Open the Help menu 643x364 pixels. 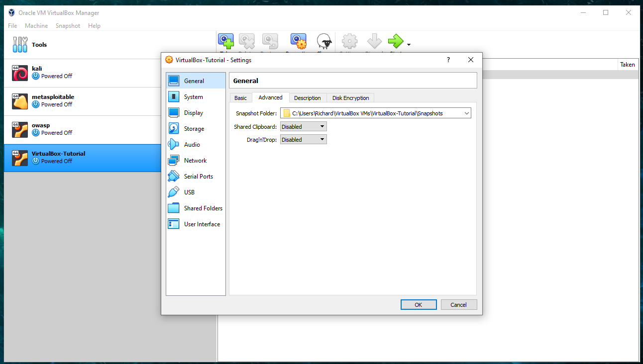(94, 26)
